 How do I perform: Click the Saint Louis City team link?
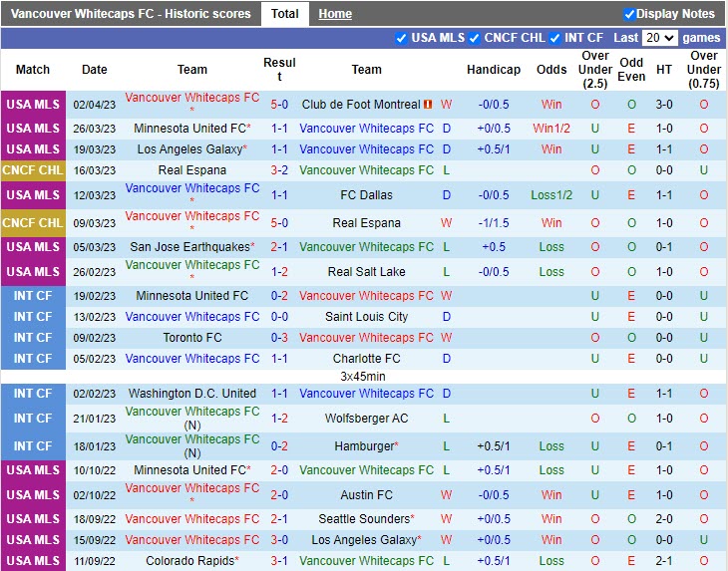[366, 317]
